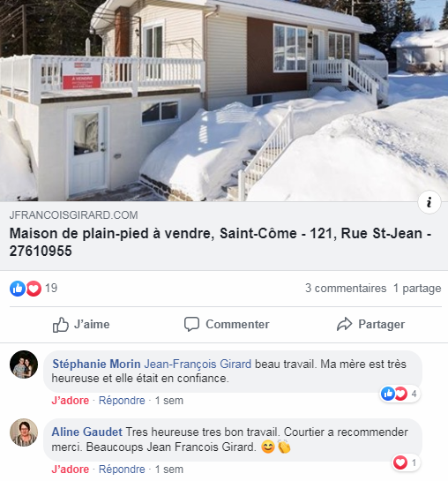Screen dimensions: 448x481
Task: Open the Stéphanie Morin name link
Action: pos(96,365)
